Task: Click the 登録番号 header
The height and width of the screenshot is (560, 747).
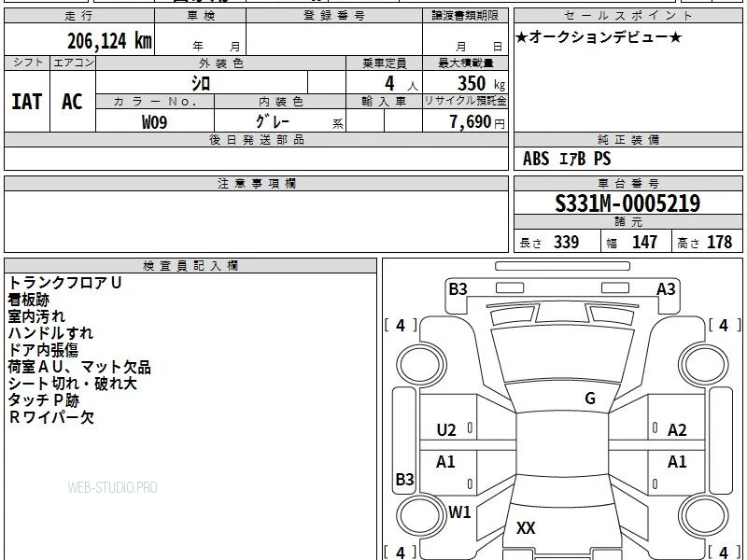Action: click(x=334, y=16)
